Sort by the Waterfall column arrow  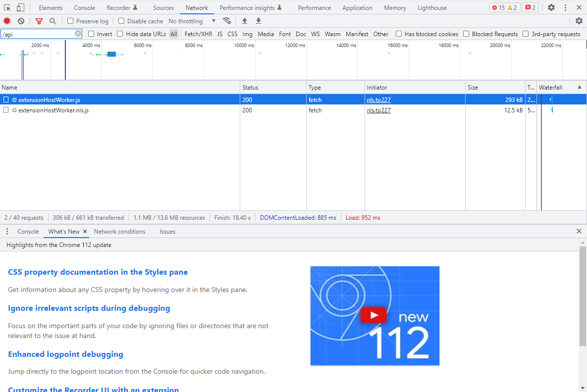(x=579, y=87)
